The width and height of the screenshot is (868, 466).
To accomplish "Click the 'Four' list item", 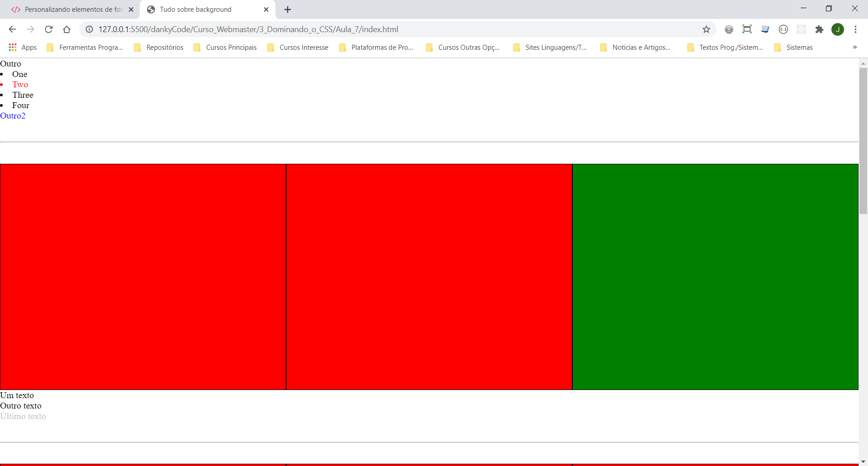I will tap(21, 105).
